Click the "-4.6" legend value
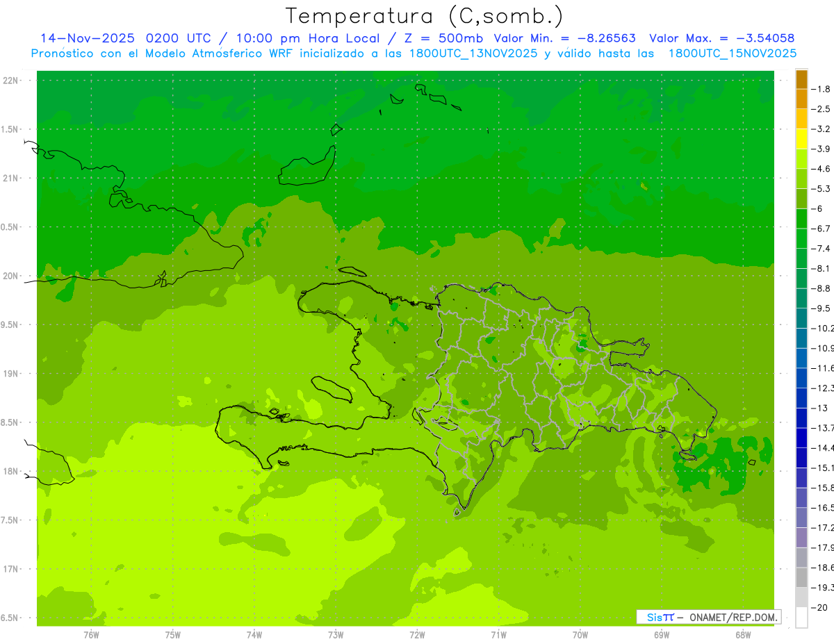This screenshot has width=834, height=644. click(x=821, y=169)
